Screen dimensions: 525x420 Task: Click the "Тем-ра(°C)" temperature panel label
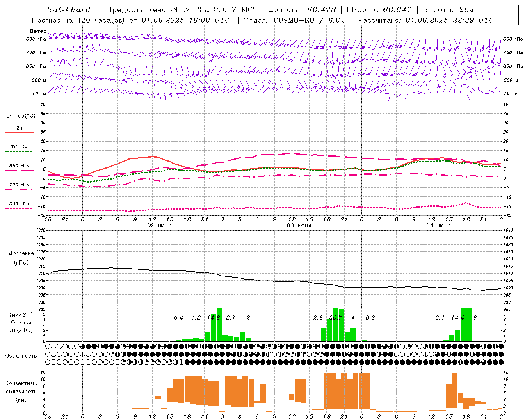pos(19,116)
